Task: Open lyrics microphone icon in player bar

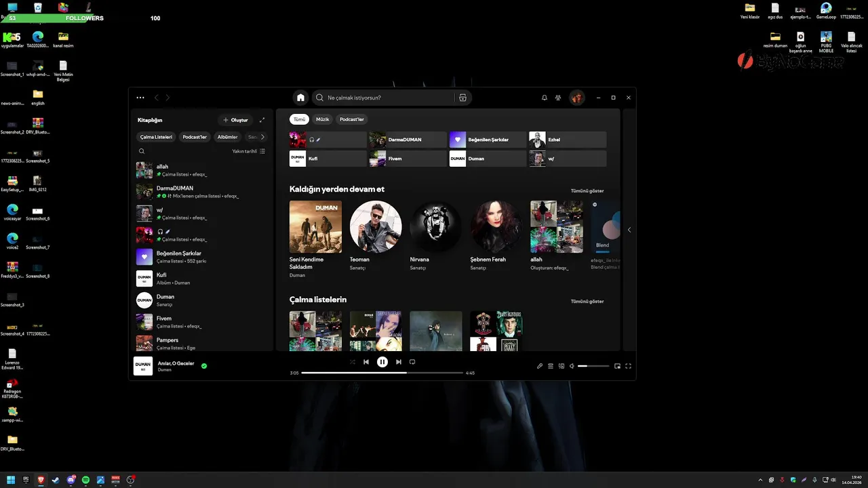Action: point(540,366)
